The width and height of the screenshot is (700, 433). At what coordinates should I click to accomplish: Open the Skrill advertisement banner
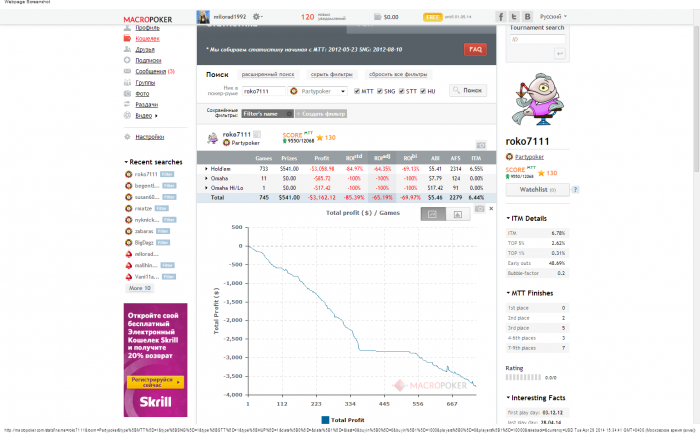[155, 360]
